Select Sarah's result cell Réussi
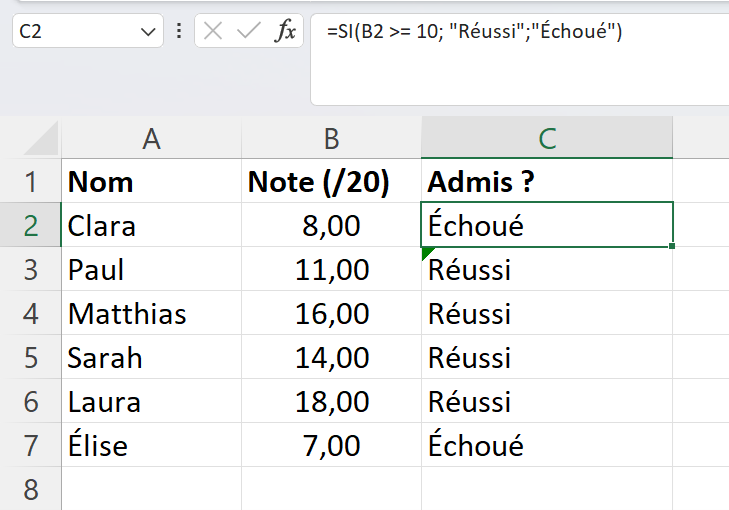729x510 pixels. pyautogui.click(x=547, y=357)
